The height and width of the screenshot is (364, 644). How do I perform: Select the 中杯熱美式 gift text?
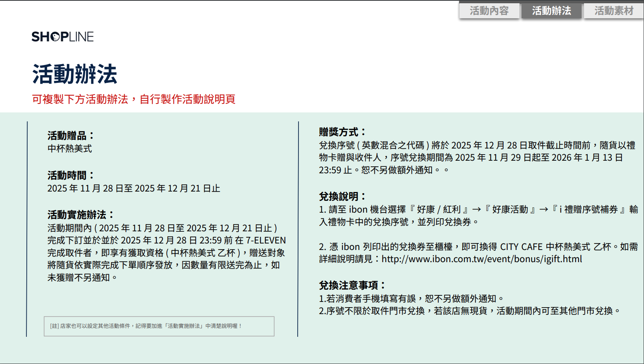(70, 149)
